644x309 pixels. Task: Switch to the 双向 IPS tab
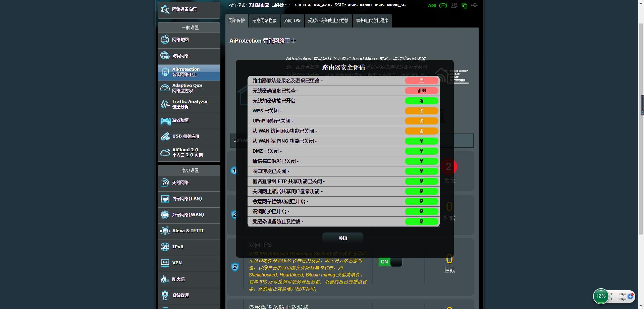tap(292, 20)
